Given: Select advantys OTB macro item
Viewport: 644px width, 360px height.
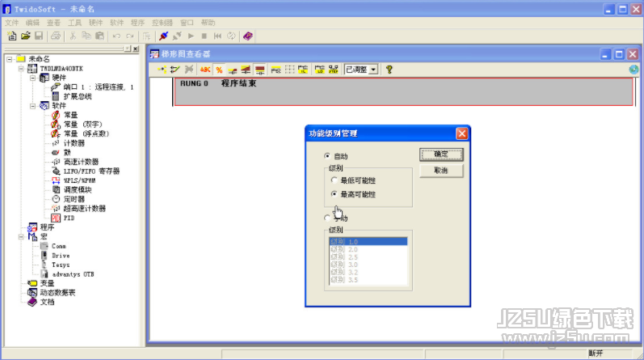Looking at the screenshot, I should (73, 274).
